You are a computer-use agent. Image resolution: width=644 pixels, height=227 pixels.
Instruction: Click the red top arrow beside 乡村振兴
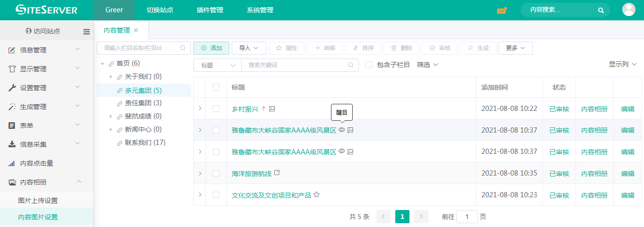coord(263,109)
